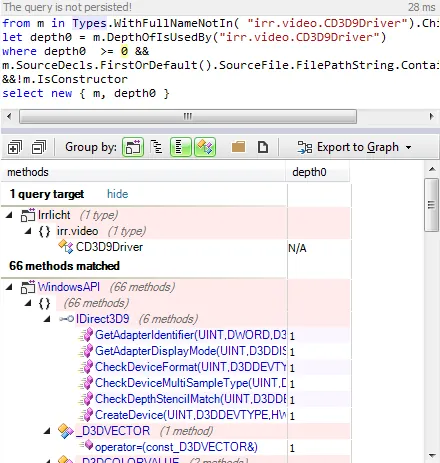Viewport: 440px width, 463px height.
Task: Collapse the WindowsAPI assembly node
Action: (x=9, y=287)
